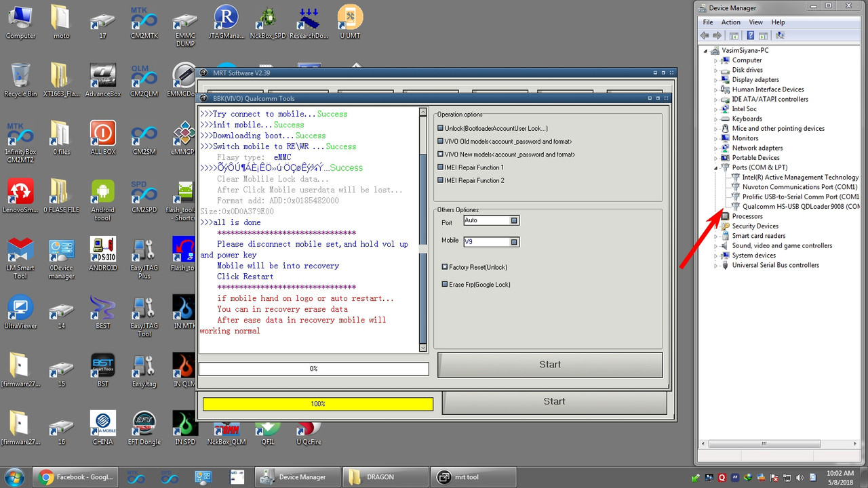Check Erase Frp(Google Lock) option
This screenshot has height=488, width=868.
coord(445,285)
